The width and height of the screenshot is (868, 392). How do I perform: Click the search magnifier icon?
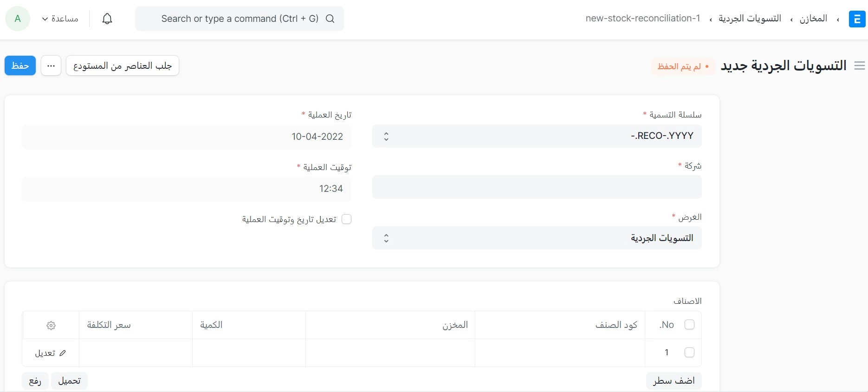click(x=330, y=19)
